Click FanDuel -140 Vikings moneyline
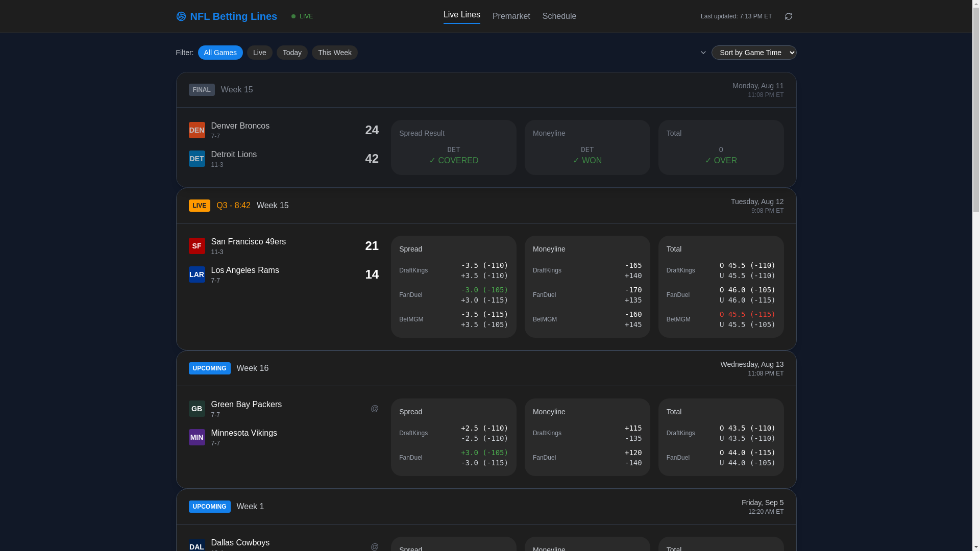Viewport: 980px width, 551px height. pyautogui.click(x=633, y=463)
